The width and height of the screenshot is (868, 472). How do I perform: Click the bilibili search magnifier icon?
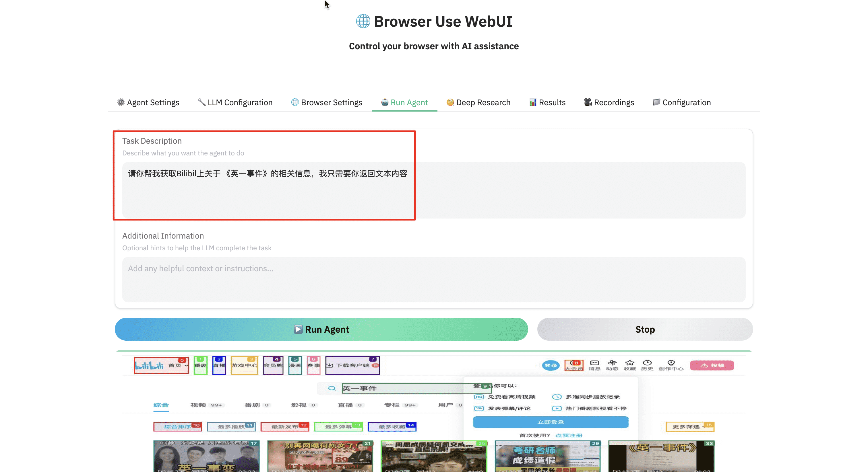coord(332,389)
